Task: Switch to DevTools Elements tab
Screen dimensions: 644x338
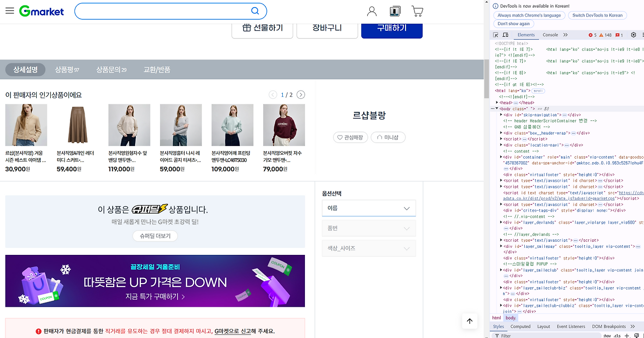Action: click(526, 35)
